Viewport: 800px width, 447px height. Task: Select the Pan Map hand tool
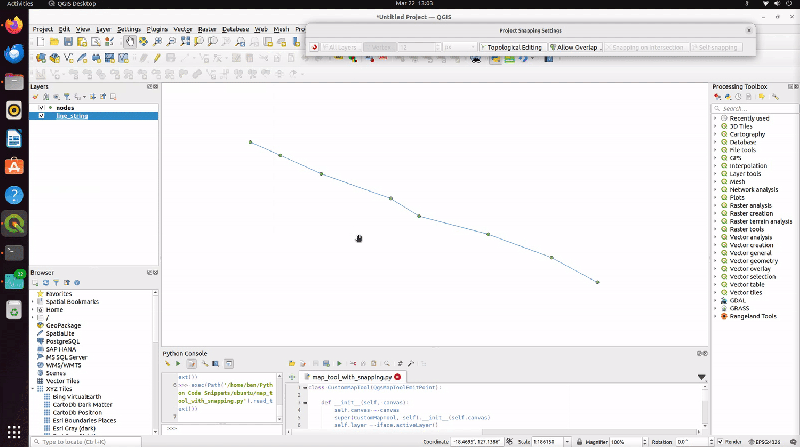click(x=130, y=42)
